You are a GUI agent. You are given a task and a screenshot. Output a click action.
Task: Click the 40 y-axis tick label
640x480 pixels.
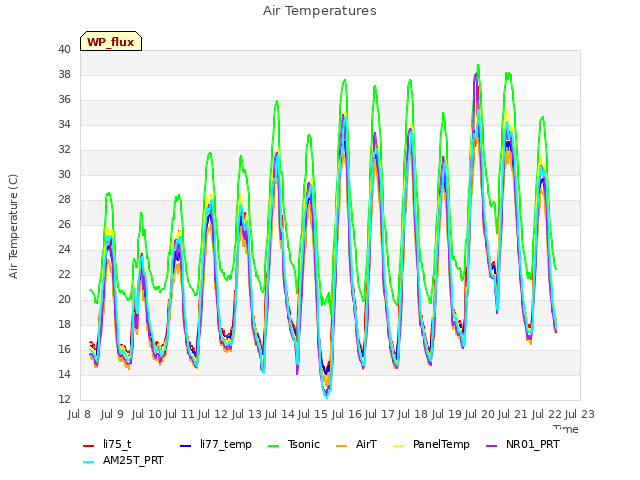coord(64,49)
